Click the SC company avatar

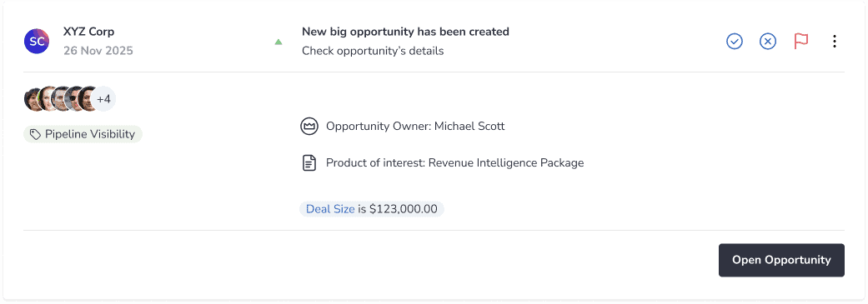(37, 42)
